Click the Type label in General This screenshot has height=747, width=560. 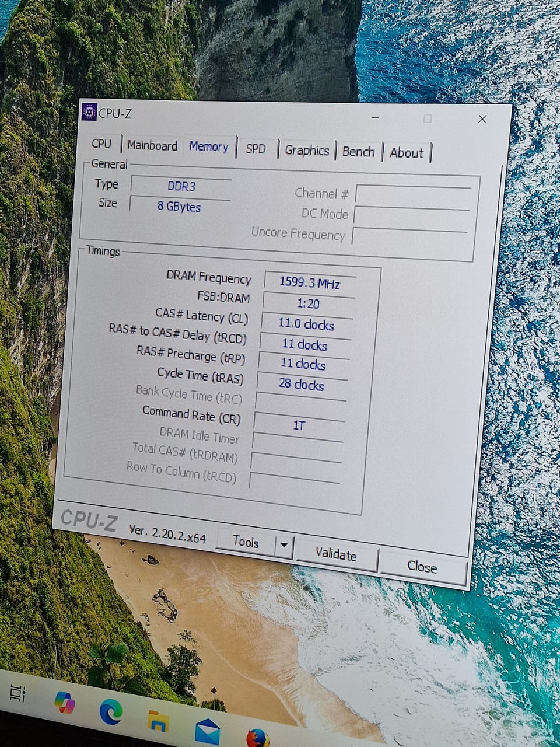coord(107,184)
